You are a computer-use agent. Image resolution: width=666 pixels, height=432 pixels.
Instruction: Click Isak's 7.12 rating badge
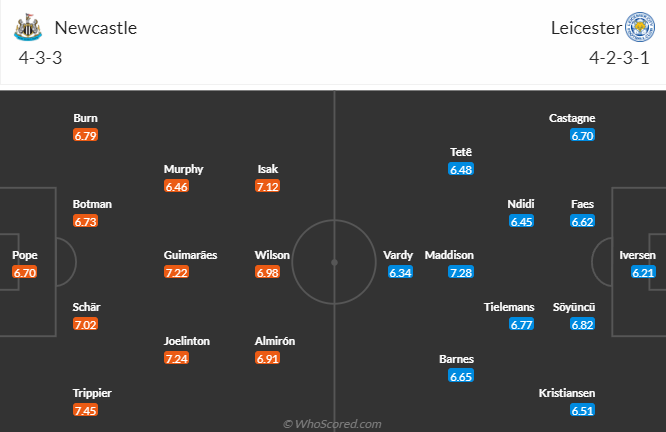[268, 186]
